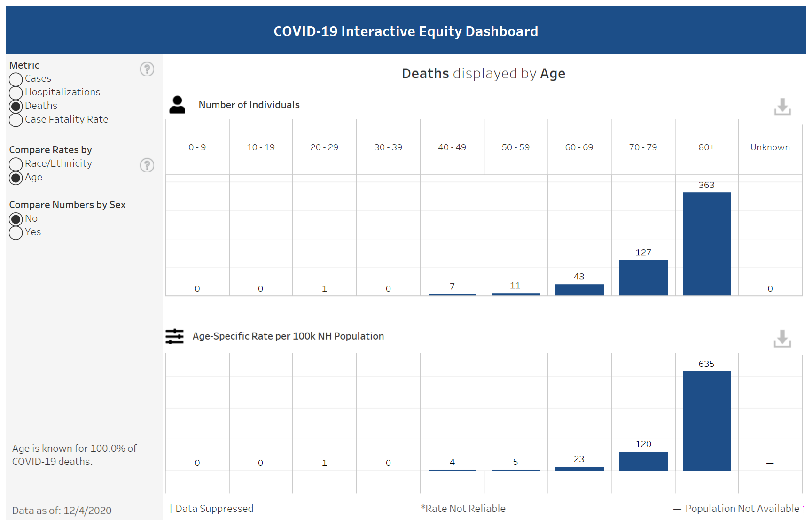812x526 pixels.
Task: Click the 43 deaths bar for ages 60-69
Action: click(579, 290)
